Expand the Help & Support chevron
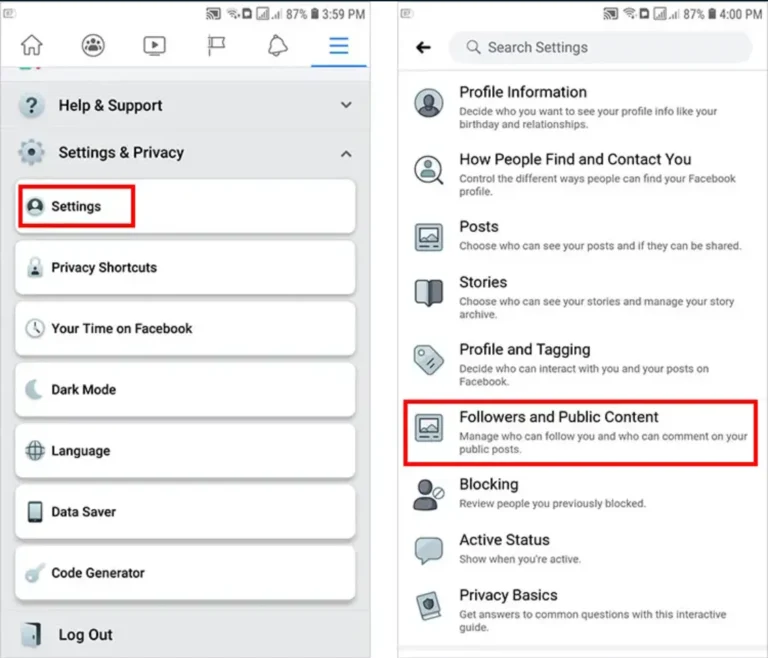This screenshot has height=658, width=768. click(x=346, y=105)
